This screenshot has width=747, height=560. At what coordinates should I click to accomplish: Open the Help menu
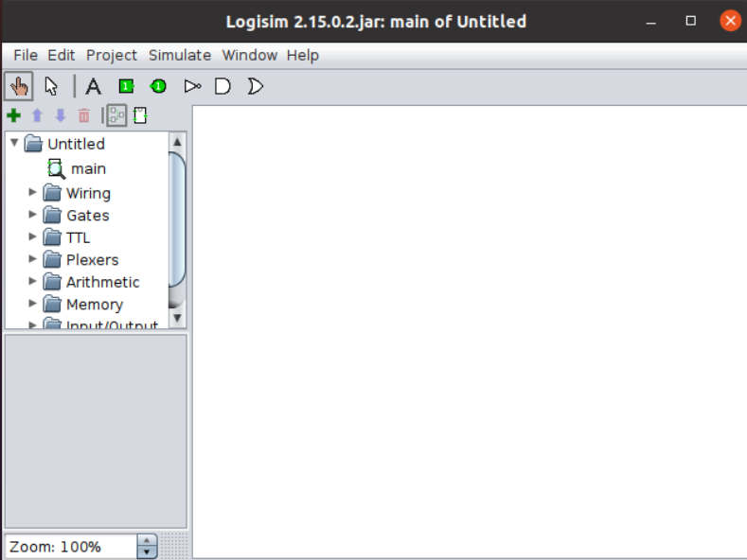303,55
